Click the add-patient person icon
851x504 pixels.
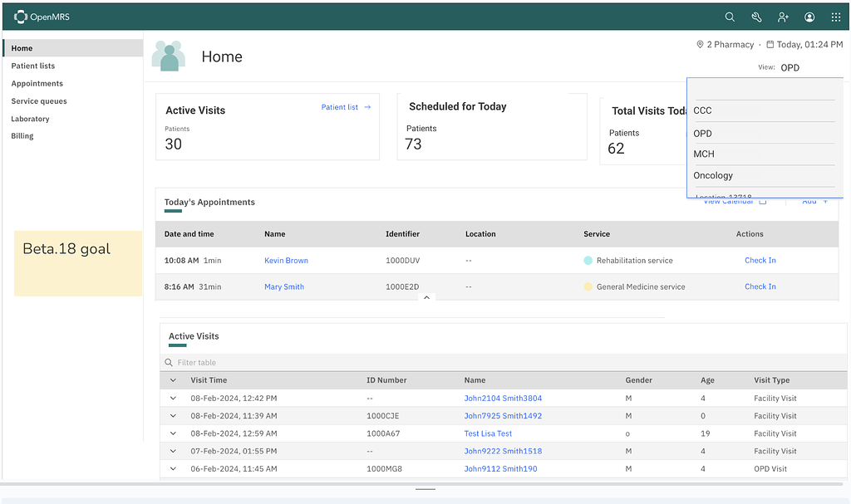tap(783, 17)
